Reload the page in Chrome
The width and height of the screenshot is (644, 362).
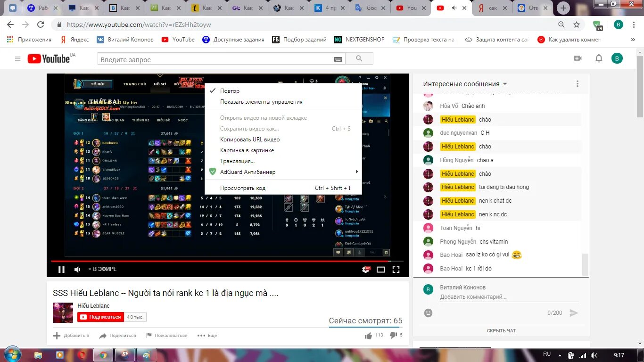coord(41,25)
